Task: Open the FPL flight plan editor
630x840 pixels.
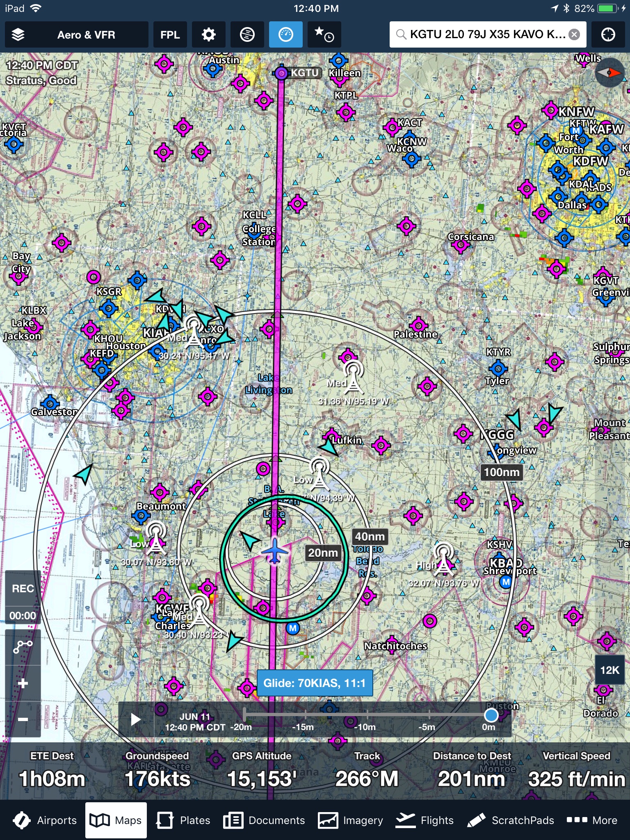Action: click(x=170, y=35)
